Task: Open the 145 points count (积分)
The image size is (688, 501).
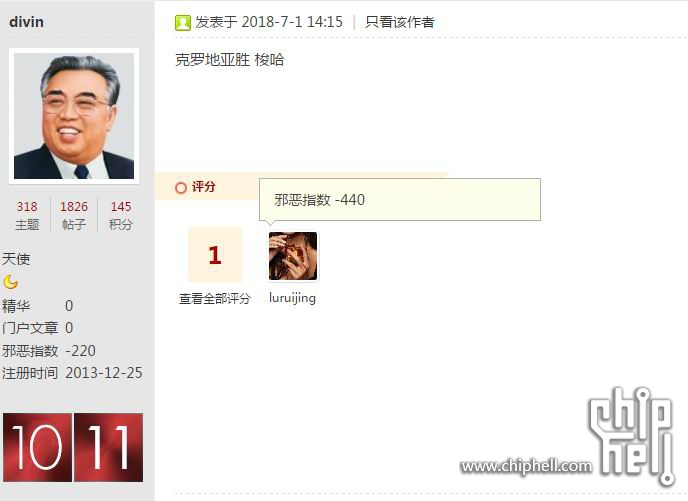Action: (x=121, y=215)
